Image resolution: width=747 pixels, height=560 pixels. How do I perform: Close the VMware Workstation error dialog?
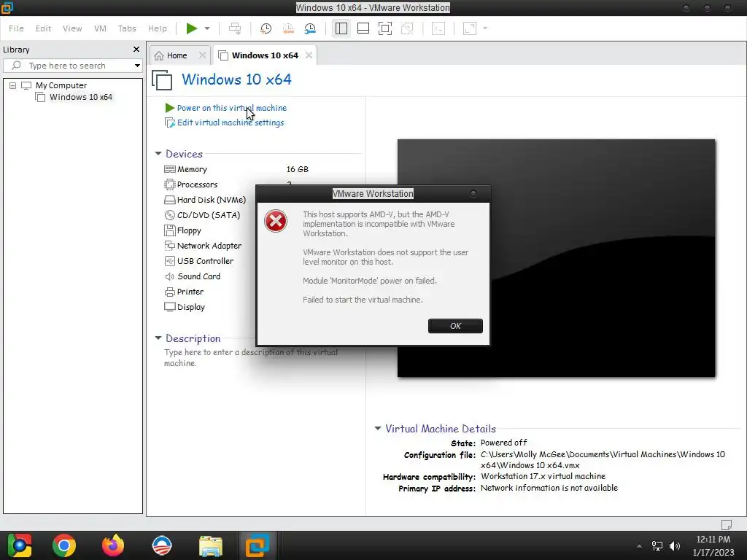pos(473,194)
